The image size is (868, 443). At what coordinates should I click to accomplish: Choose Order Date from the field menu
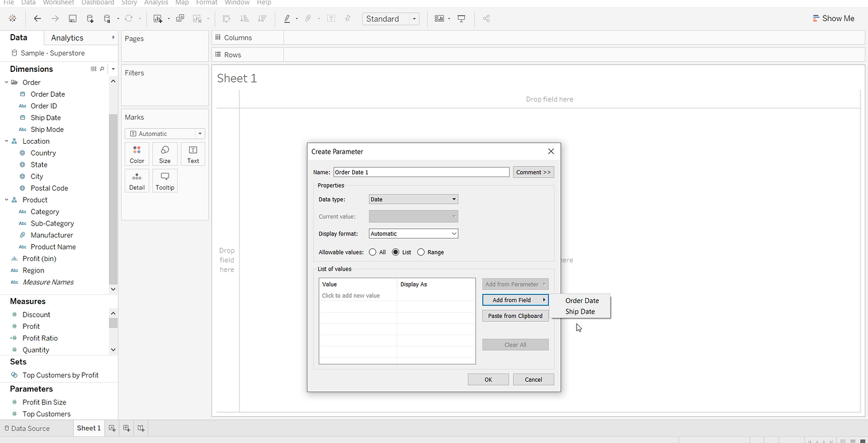click(x=582, y=300)
